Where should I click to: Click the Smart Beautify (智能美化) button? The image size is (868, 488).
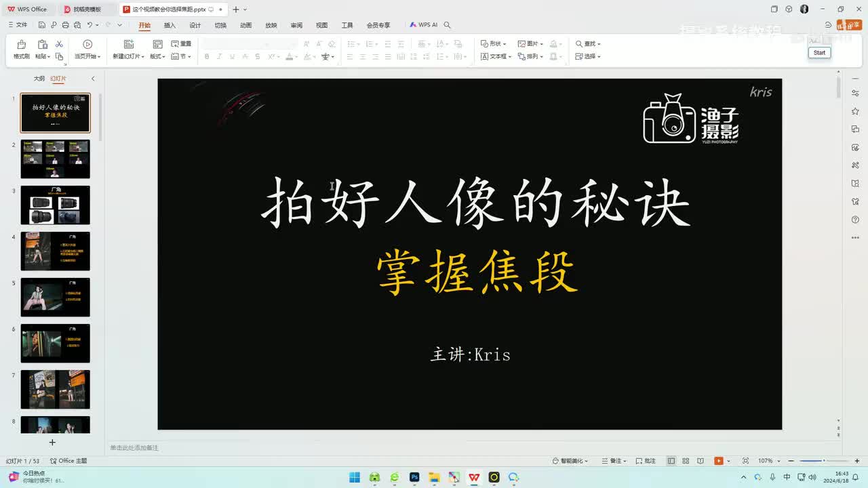570,461
